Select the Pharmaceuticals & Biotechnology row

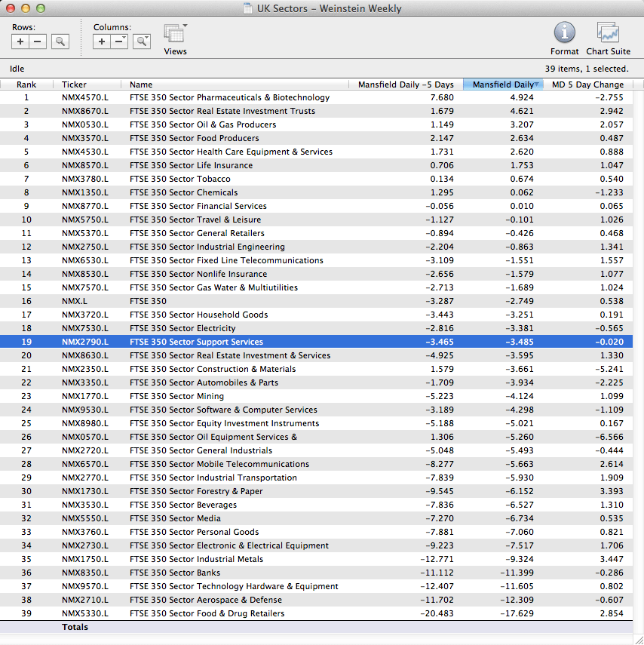tap(229, 97)
